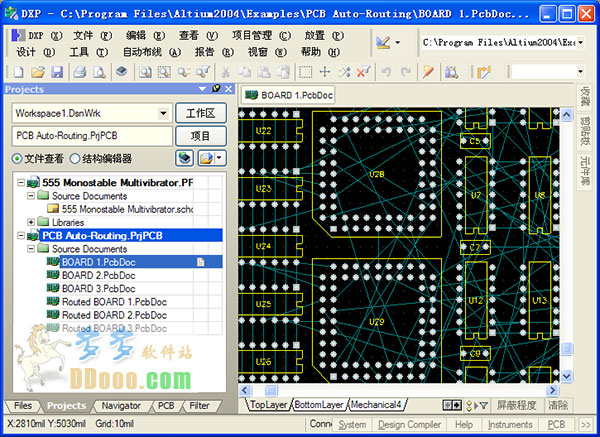Collapse Source Documents under PCB Auto-Routing project
This screenshot has width=600, height=437.
[31, 249]
